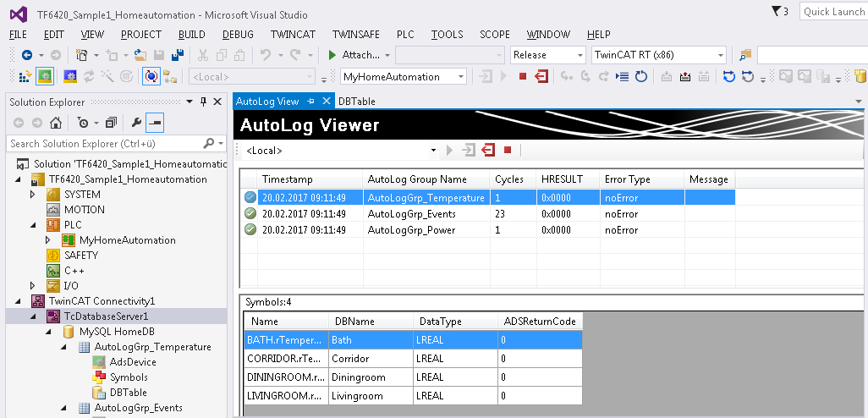Select the AdsDevice tree item

click(133, 362)
